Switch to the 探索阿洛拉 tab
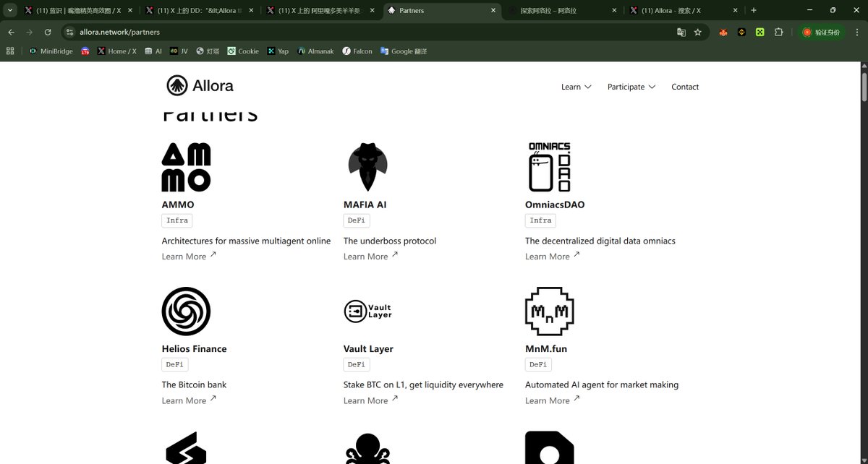Image resolution: width=868 pixels, height=464 pixels. point(561,11)
